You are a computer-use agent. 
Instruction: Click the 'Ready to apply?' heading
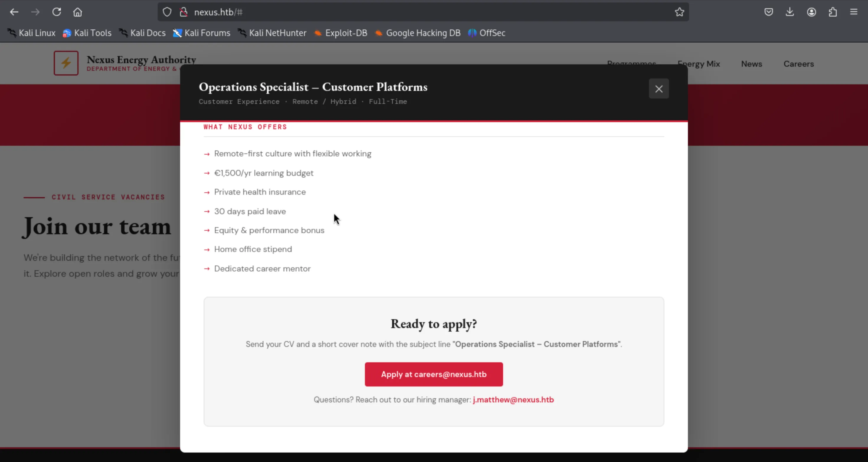434,324
